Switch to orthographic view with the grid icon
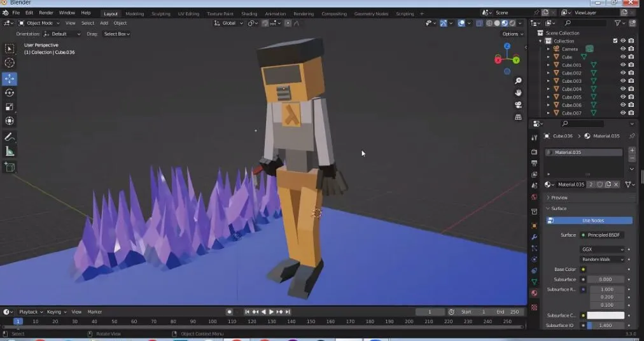Screen dimensions: 644x341 (x=519, y=117)
